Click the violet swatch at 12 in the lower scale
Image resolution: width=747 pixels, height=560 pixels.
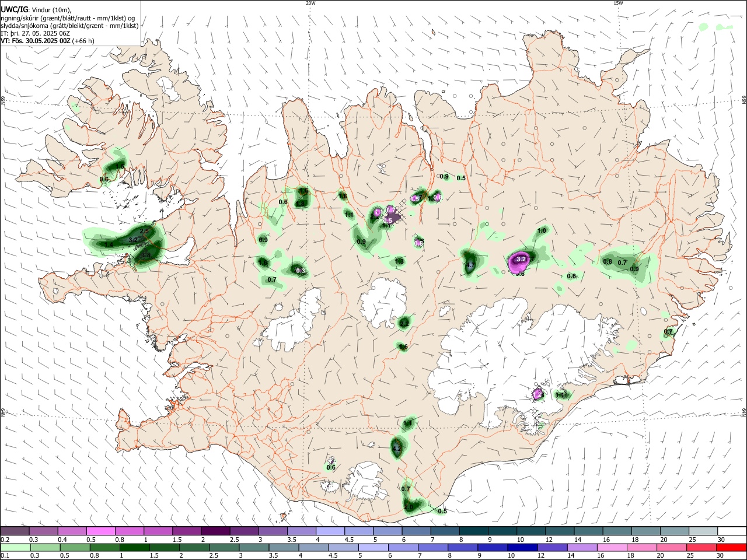551,547
